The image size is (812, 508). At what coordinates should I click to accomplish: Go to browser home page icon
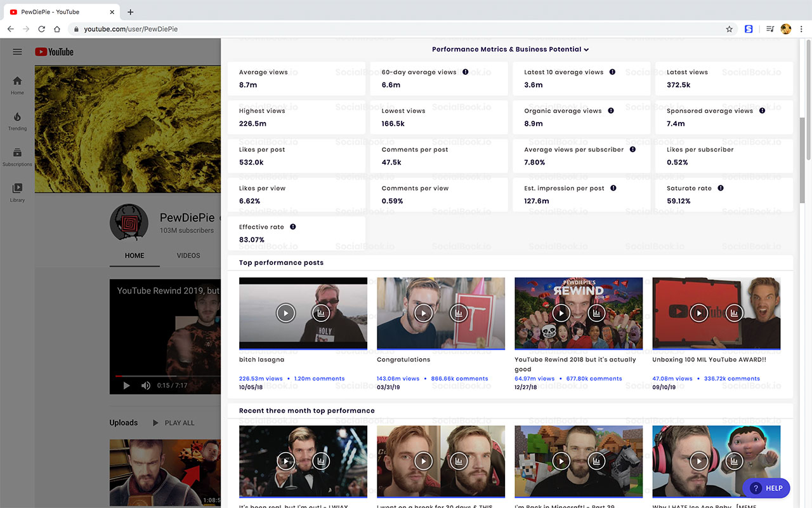click(x=57, y=29)
